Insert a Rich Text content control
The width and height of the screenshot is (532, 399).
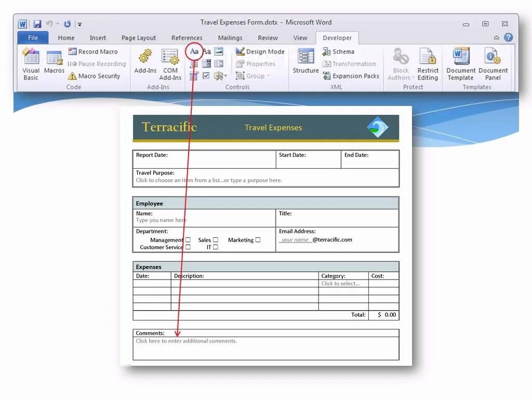click(x=194, y=51)
